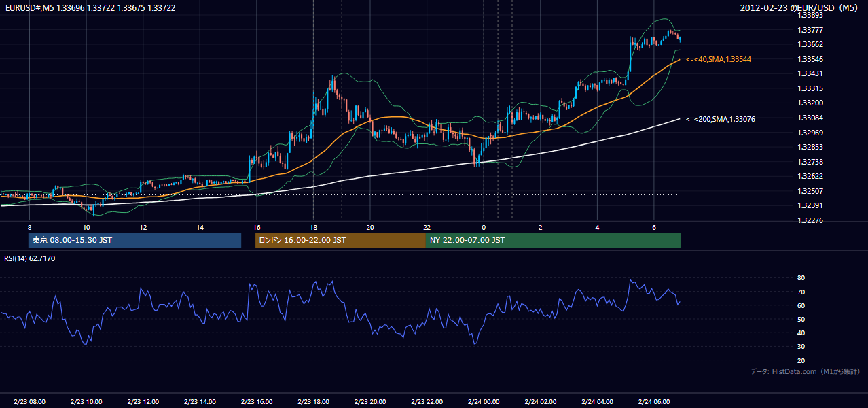The height and width of the screenshot is (408, 868).
Task: Click RSI scale value 60
Action: [801, 305]
